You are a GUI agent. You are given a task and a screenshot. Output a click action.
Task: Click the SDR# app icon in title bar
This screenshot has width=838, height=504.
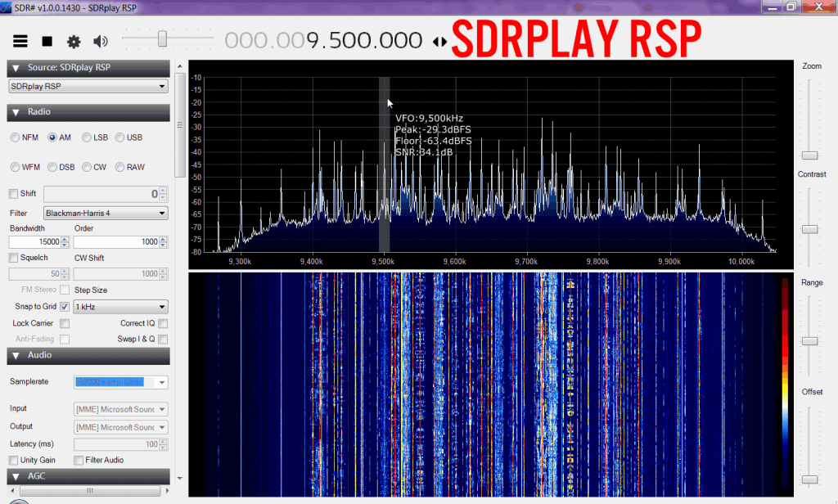tap(6, 7)
